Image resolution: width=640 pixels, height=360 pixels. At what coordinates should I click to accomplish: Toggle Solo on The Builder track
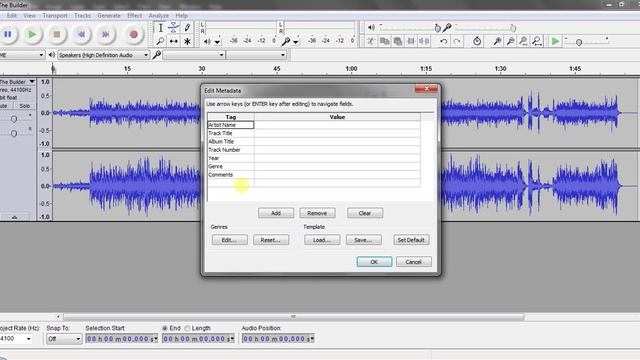[24, 106]
